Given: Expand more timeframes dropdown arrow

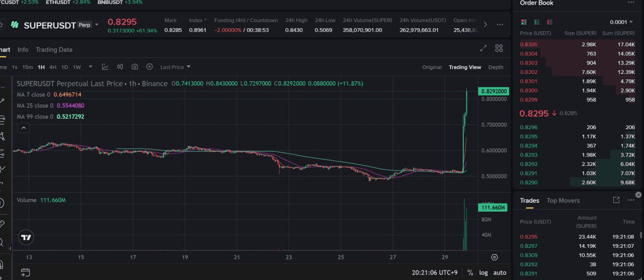Looking at the screenshot, I should [x=91, y=67].
